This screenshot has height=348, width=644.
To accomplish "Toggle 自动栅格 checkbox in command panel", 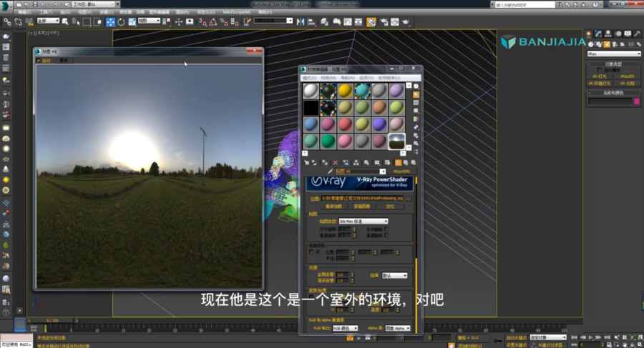I will click(600, 70).
